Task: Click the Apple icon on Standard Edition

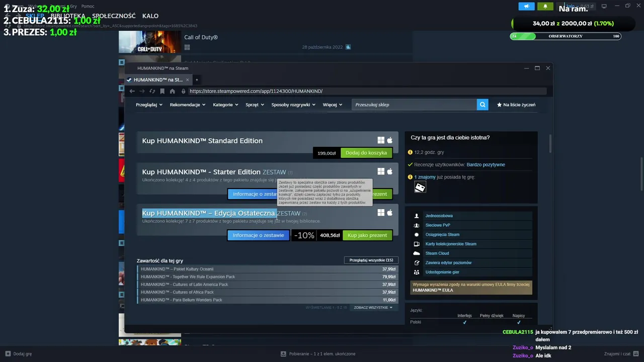Action: [x=389, y=140]
